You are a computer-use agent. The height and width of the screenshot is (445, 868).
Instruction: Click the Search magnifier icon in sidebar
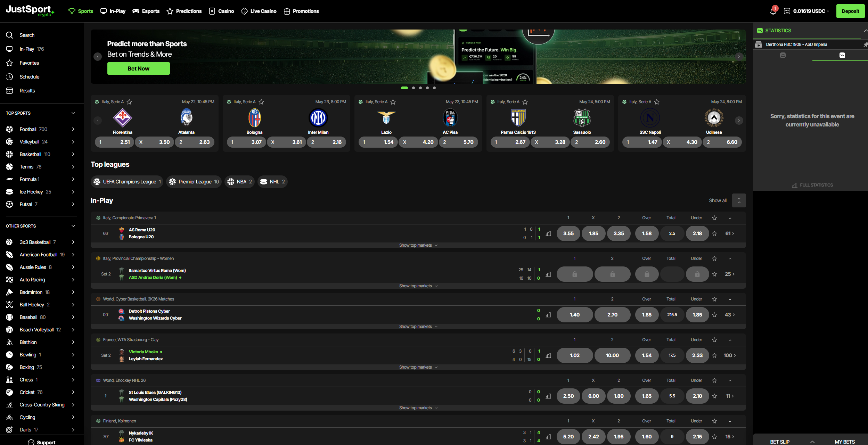[x=9, y=35]
